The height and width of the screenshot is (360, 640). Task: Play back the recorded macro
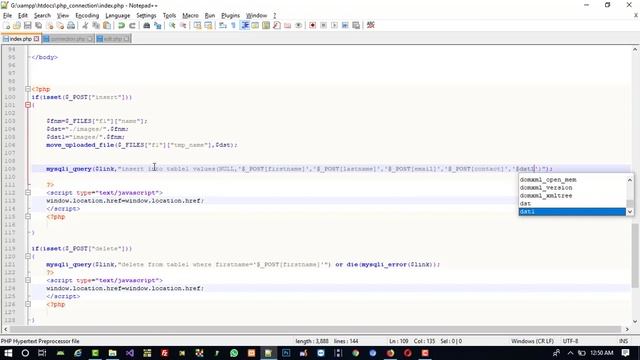[x=334, y=25]
